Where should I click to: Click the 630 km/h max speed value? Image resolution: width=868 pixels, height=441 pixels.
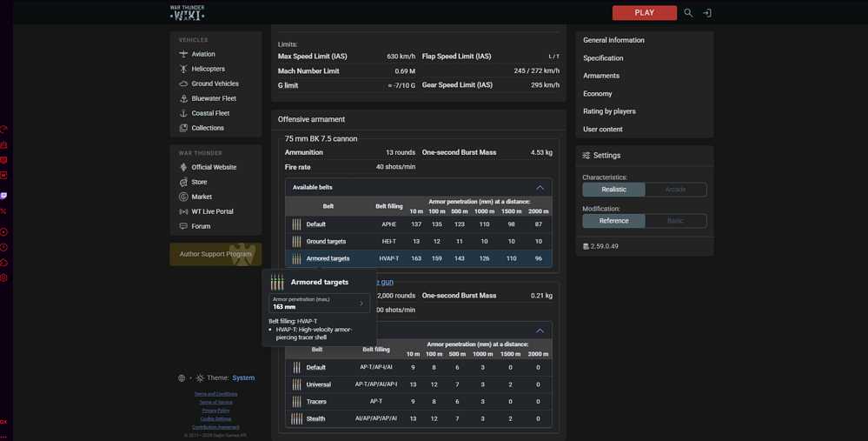401,57
